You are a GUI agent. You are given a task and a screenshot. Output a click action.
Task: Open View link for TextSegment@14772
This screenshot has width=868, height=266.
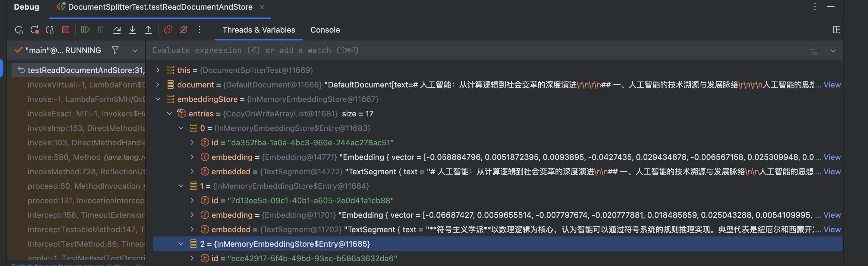832,172
